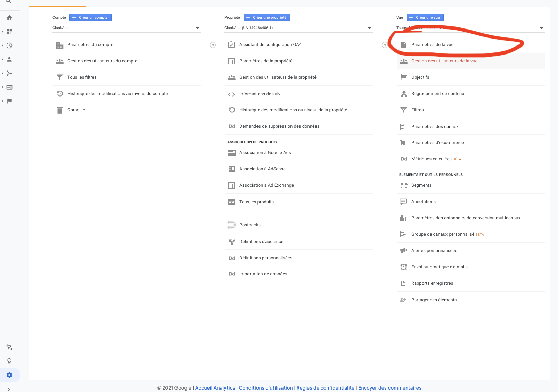Expand the left sidebar with bottom chevron
This screenshot has width=558, height=392.
click(x=9, y=389)
